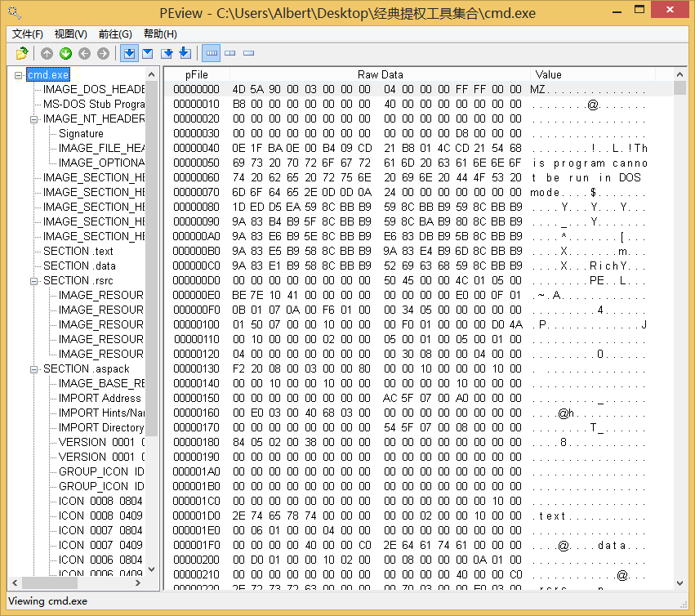Collapse the IMAGE_NT_HEADERS tree node
The width and height of the screenshot is (695, 616).
point(33,119)
